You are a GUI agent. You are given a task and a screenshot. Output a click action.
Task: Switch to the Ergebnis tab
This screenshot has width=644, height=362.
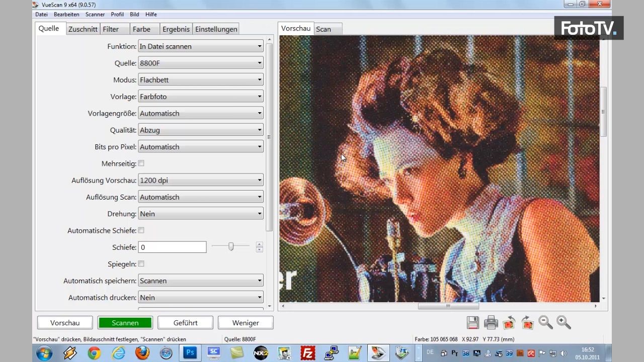point(176,29)
